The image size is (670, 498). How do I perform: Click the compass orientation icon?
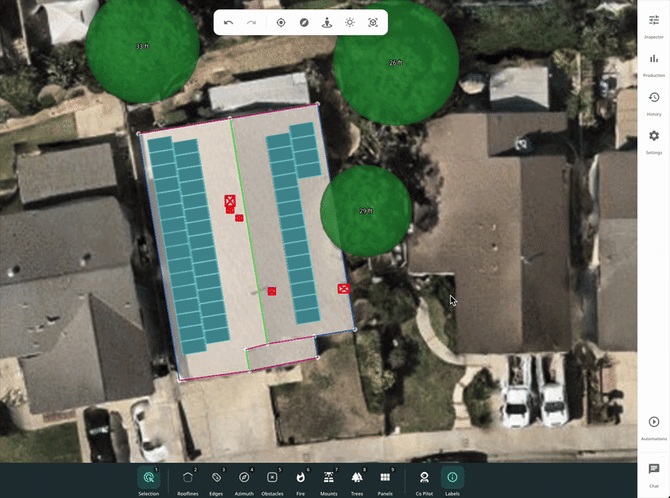(304, 23)
